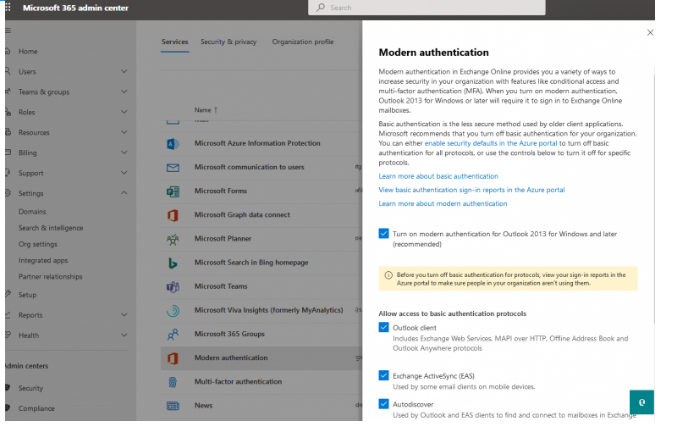Open Partner relationships
Screen dimensions: 694x437
(x=50, y=277)
